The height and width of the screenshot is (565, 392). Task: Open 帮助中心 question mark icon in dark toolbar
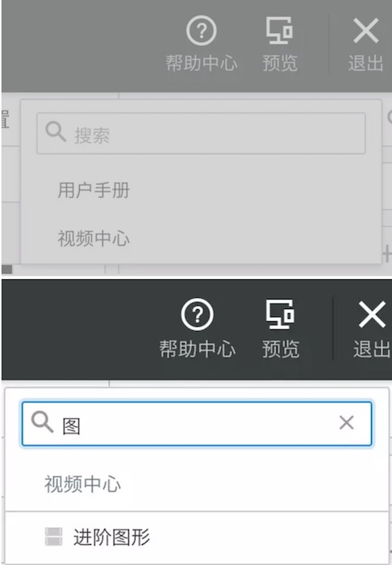pos(198,314)
